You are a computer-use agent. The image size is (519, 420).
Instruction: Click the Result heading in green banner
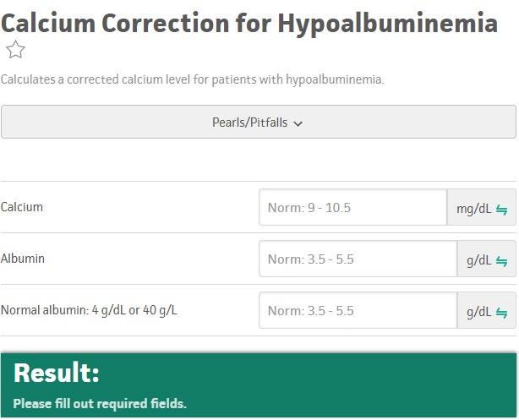point(57,373)
